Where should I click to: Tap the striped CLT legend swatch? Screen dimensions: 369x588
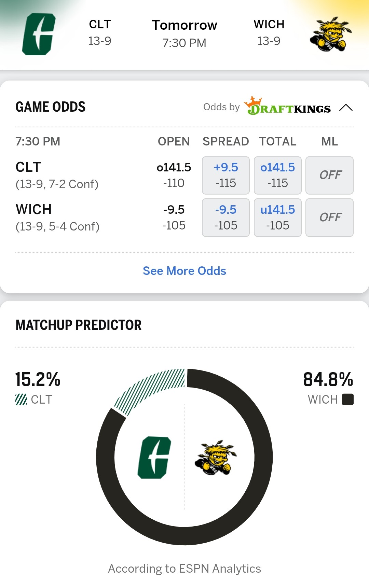[x=21, y=399]
